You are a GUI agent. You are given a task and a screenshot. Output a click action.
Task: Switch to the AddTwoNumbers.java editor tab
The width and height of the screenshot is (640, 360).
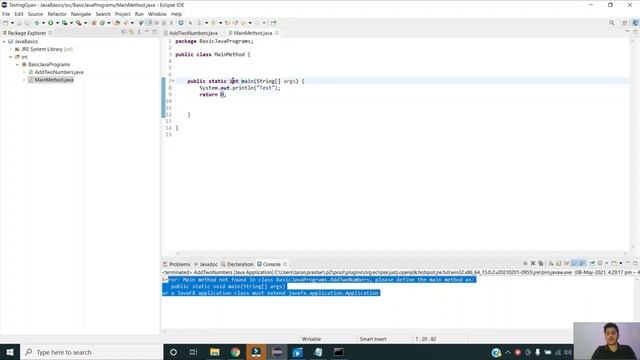pos(191,33)
